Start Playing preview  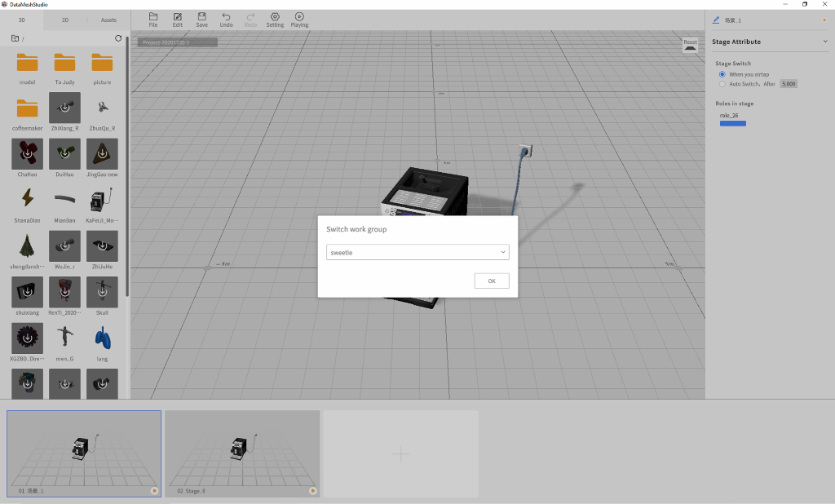click(x=299, y=20)
